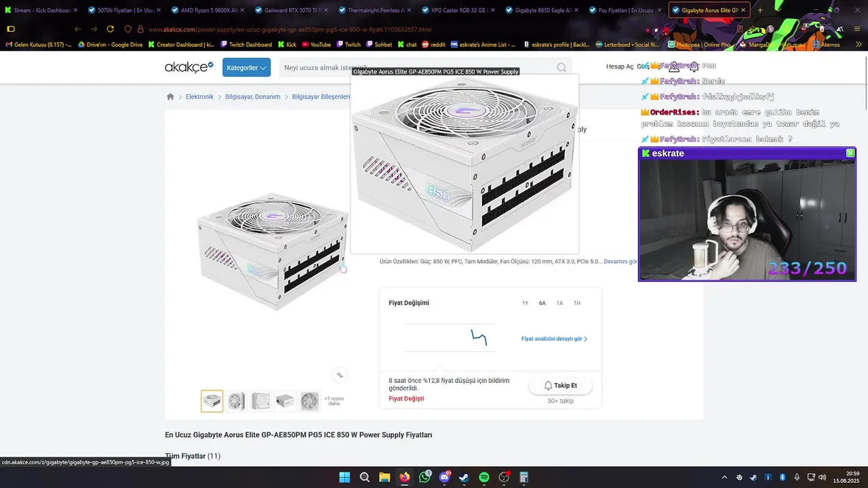Follow the Elektronik breadcrumb link
The image size is (868, 488).
[x=199, y=97]
